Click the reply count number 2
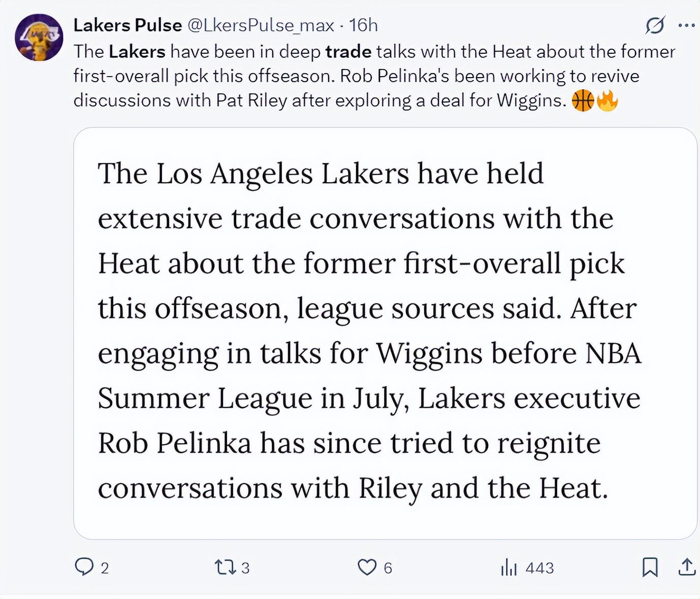700x599 pixels. click(x=105, y=568)
